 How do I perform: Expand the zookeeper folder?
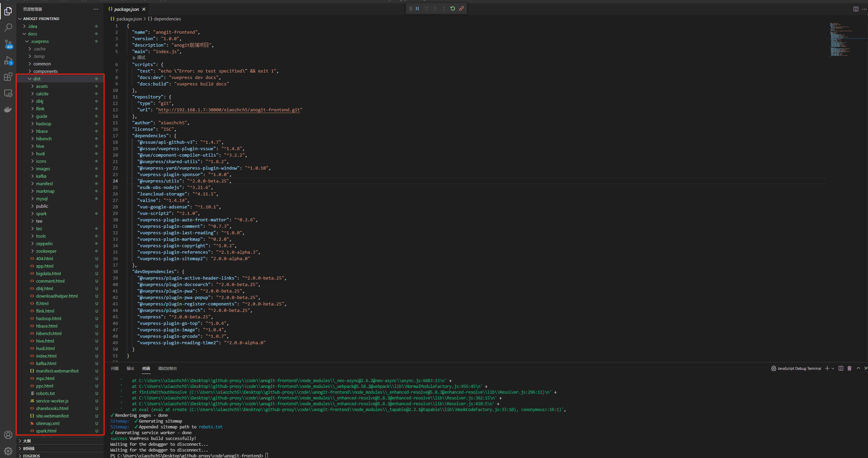coord(60,251)
